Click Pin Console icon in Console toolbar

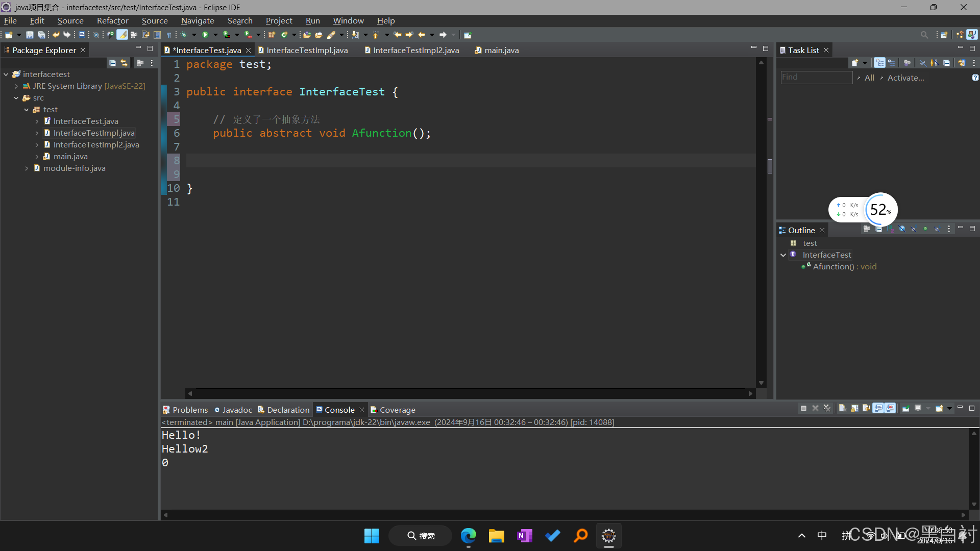[905, 408]
